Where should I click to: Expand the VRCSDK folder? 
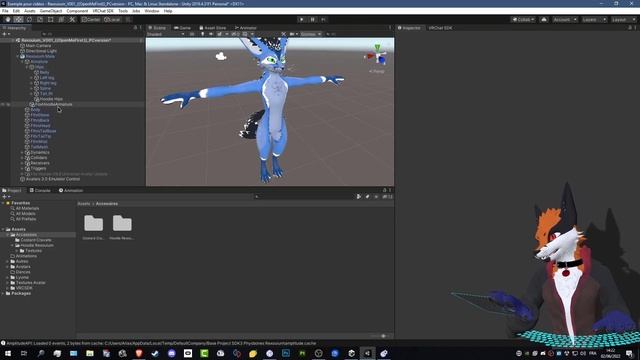pyautogui.click(x=8, y=288)
